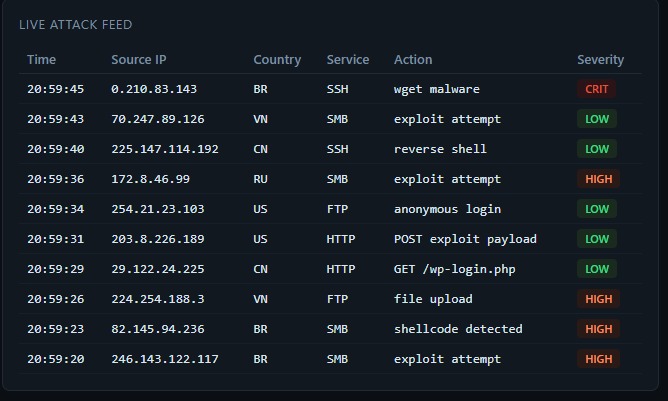The image size is (668, 401).
Task: Click the POST exploit payload action
Action: tap(465, 239)
